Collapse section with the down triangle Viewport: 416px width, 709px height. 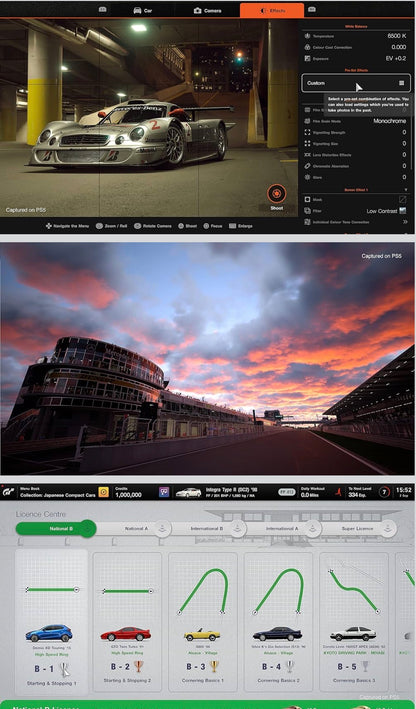tap(406, 189)
